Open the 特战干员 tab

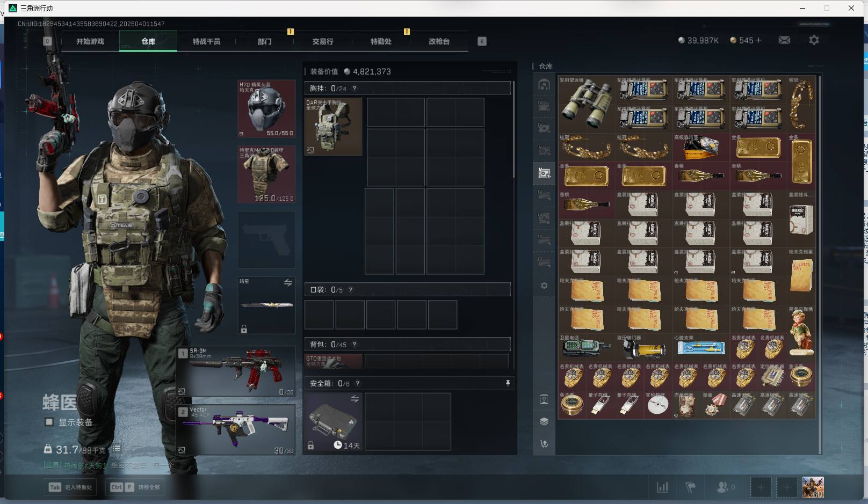click(x=206, y=41)
